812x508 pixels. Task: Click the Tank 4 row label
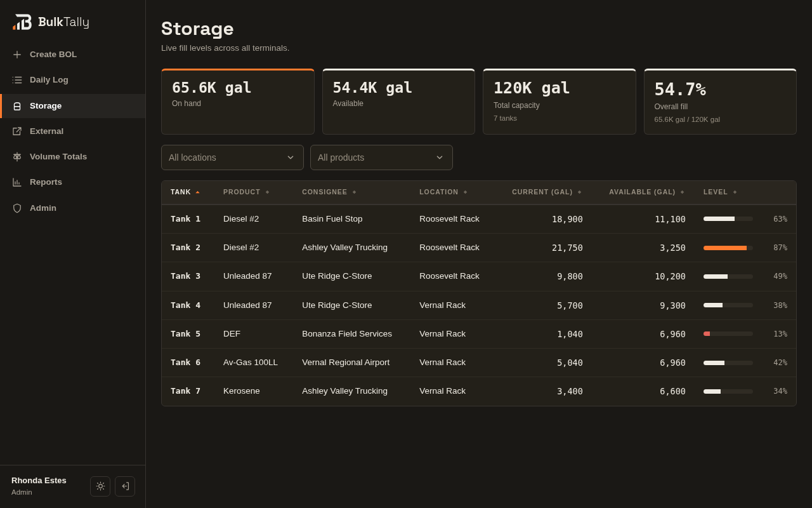pyautogui.click(x=185, y=305)
